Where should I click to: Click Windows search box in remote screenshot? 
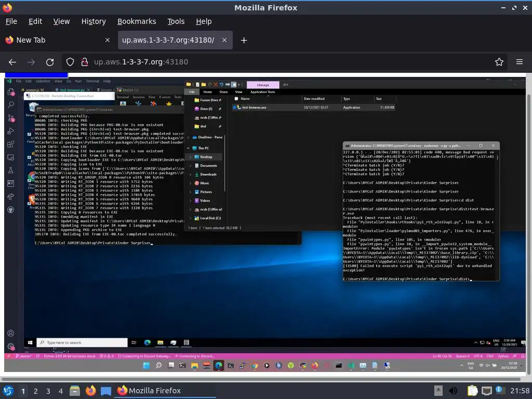pyautogui.click(x=82, y=342)
